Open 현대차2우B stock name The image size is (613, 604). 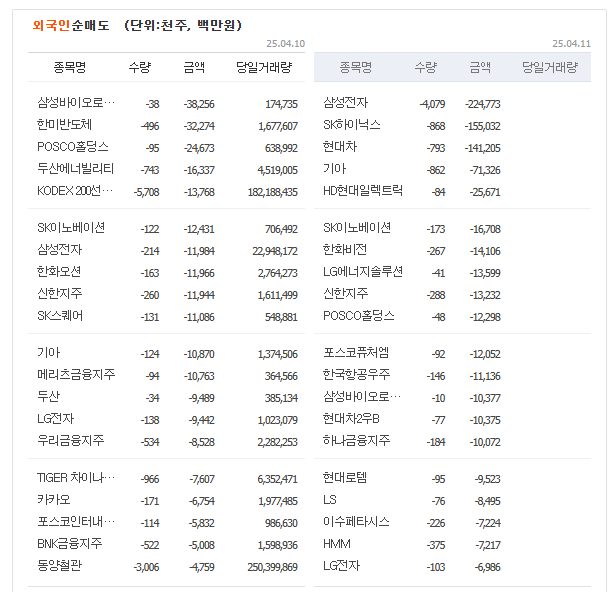[351, 419]
